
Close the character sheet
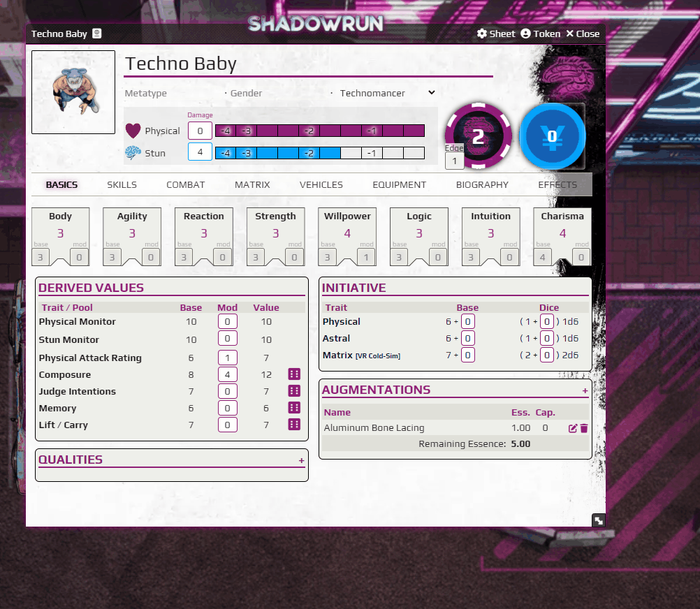[583, 34]
